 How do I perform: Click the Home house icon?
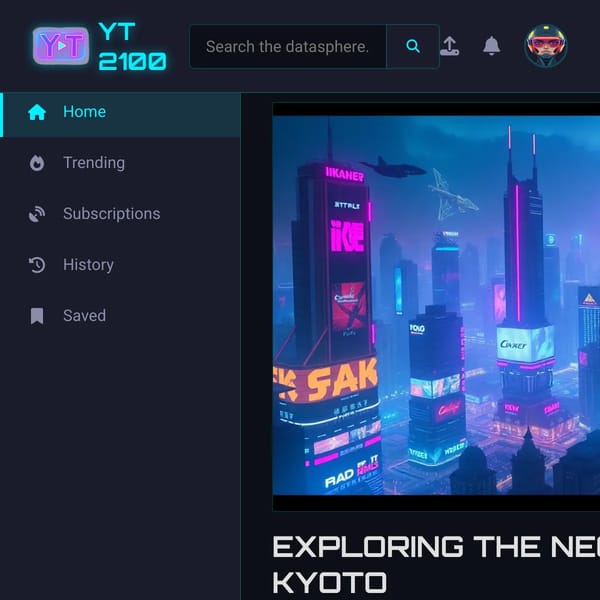[x=37, y=112]
